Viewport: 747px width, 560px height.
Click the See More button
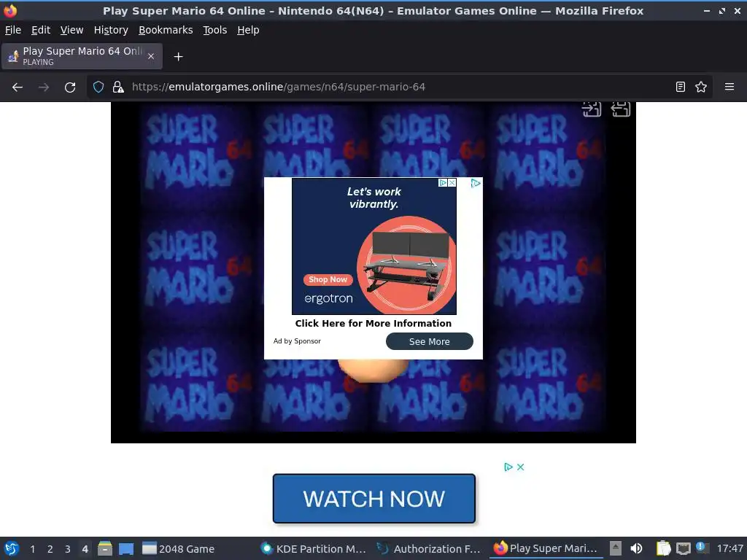(x=429, y=341)
